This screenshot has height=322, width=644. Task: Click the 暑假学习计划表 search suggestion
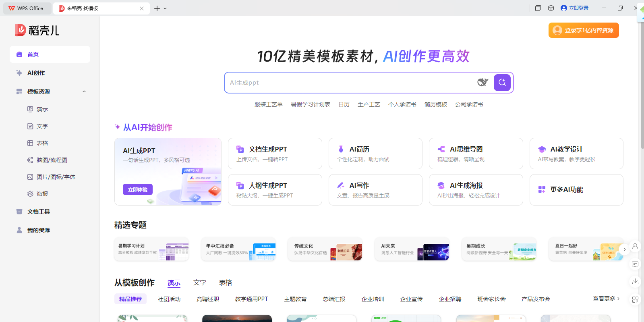(x=311, y=104)
